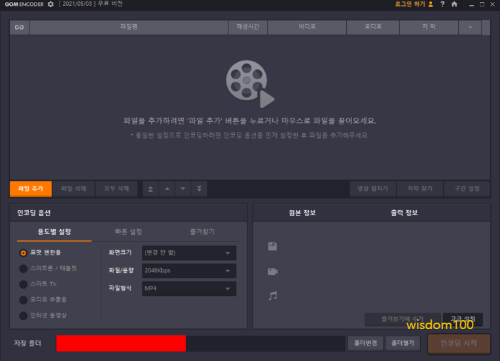This screenshot has width=500, height=361.
Task: Open the 화질/용량 2048Kbps dropdown
Action: tap(189, 271)
